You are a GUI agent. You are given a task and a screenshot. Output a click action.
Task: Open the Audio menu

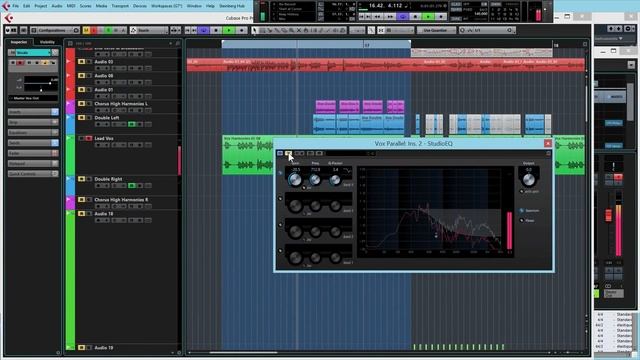(x=57, y=6)
